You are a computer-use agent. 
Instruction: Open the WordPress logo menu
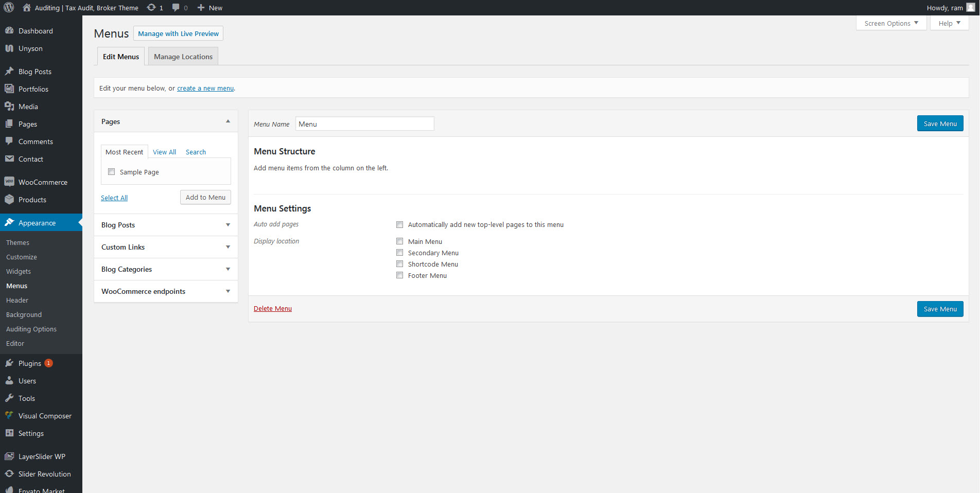[8, 7]
